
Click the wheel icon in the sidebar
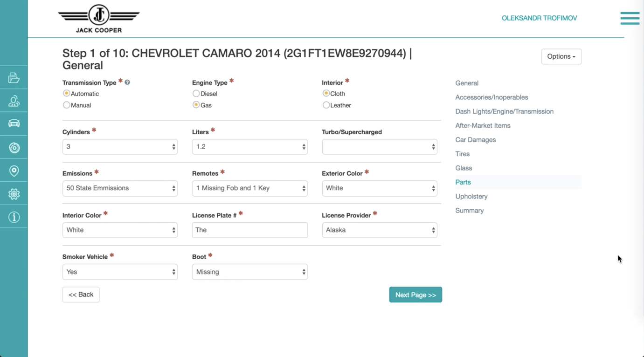pos(14,147)
